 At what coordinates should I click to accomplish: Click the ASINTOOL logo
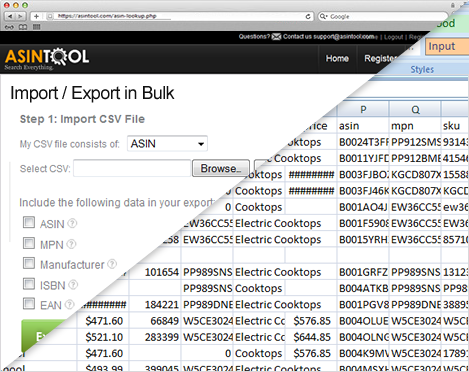tap(47, 59)
